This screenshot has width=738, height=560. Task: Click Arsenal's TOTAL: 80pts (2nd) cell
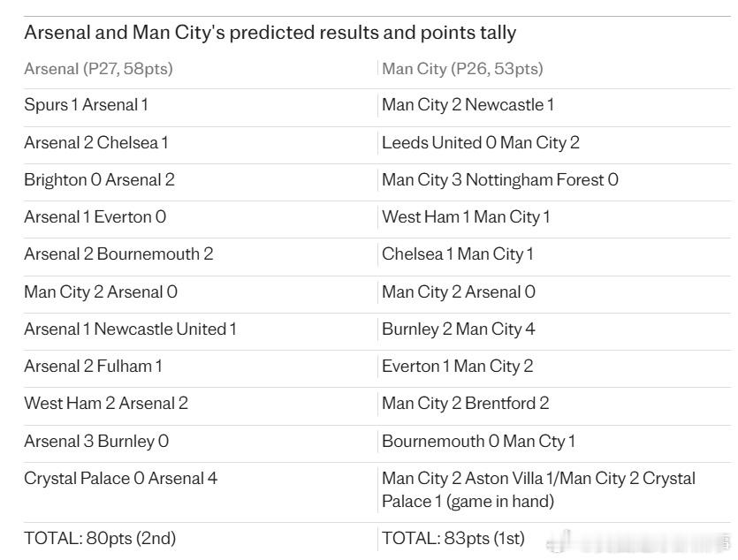pyautogui.click(x=106, y=538)
